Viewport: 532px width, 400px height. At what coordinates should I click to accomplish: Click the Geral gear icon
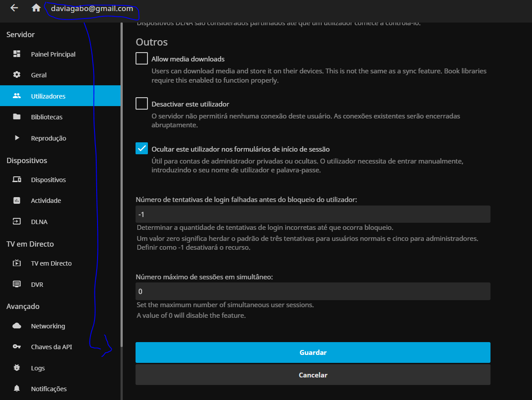[17, 75]
